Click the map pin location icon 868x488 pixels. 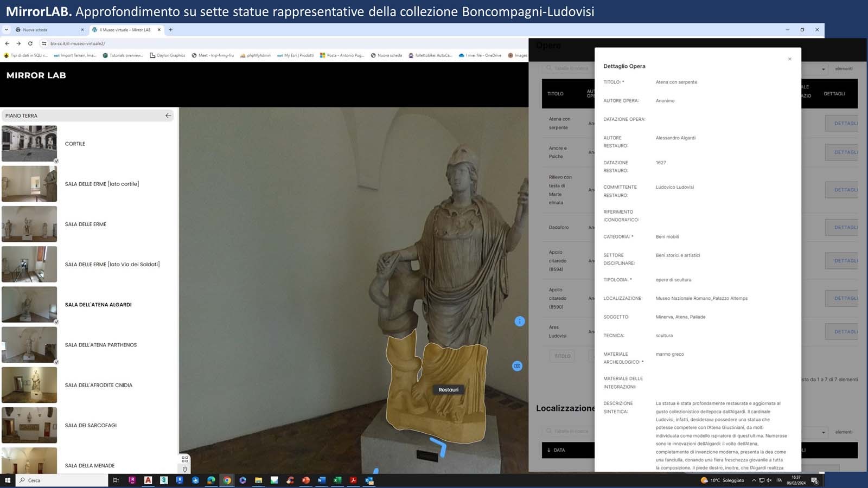(x=185, y=470)
